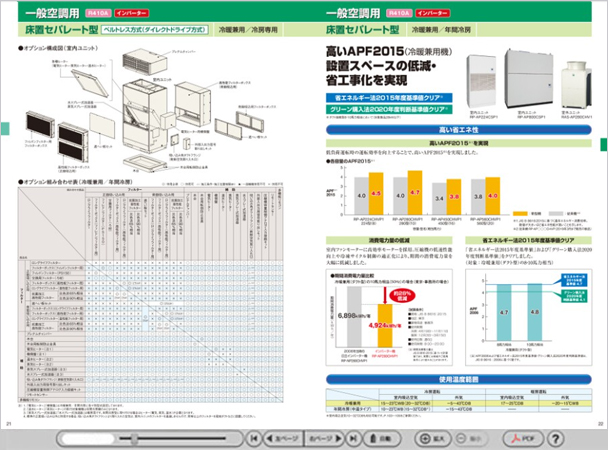Click the right page インバーター red badge
608x450 pixels.
[x=433, y=13]
